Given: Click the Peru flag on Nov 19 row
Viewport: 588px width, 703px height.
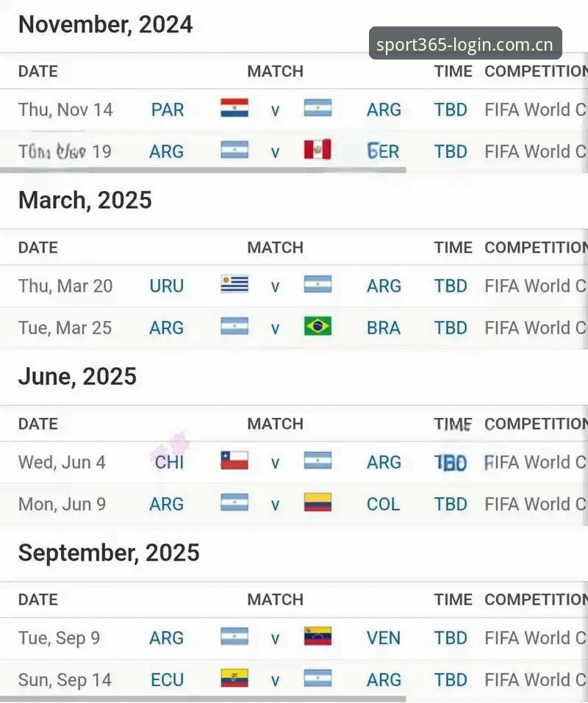Looking at the screenshot, I should [317, 150].
